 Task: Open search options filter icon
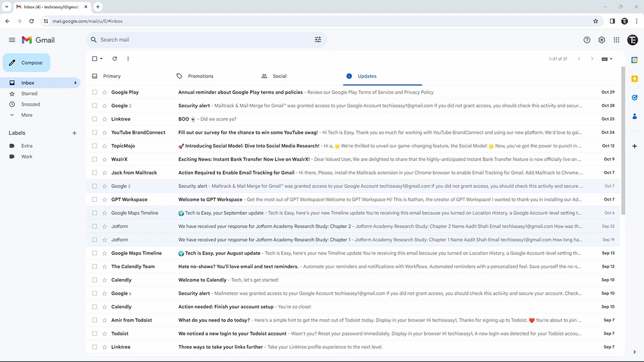tap(318, 40)
